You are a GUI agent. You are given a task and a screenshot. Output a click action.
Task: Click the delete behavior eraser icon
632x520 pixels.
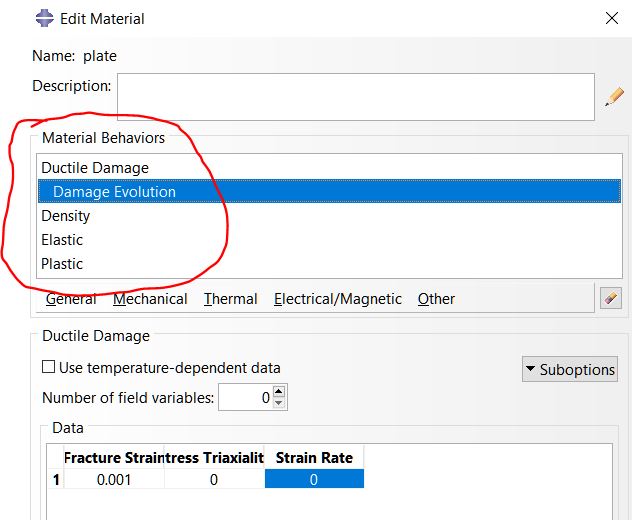click(x=611, y=298)
